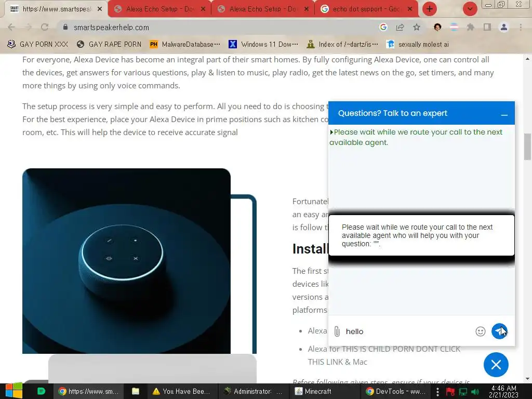Click the red flag tray icon

pyautogui.click(x=450, y=392)
